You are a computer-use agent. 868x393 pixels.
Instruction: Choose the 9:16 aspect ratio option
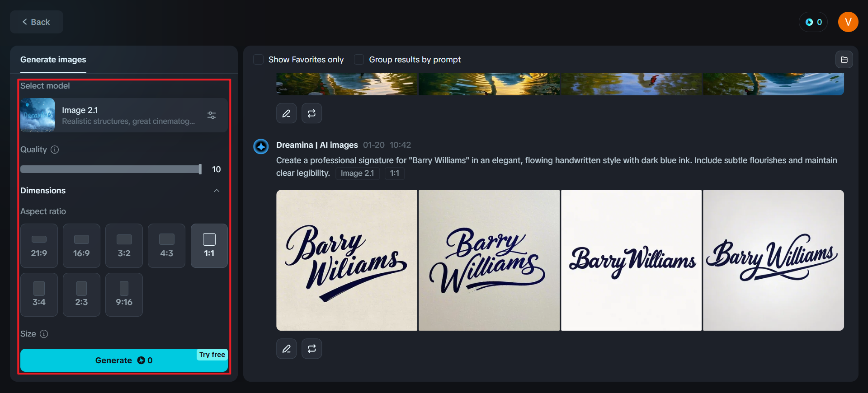(124, 295)
